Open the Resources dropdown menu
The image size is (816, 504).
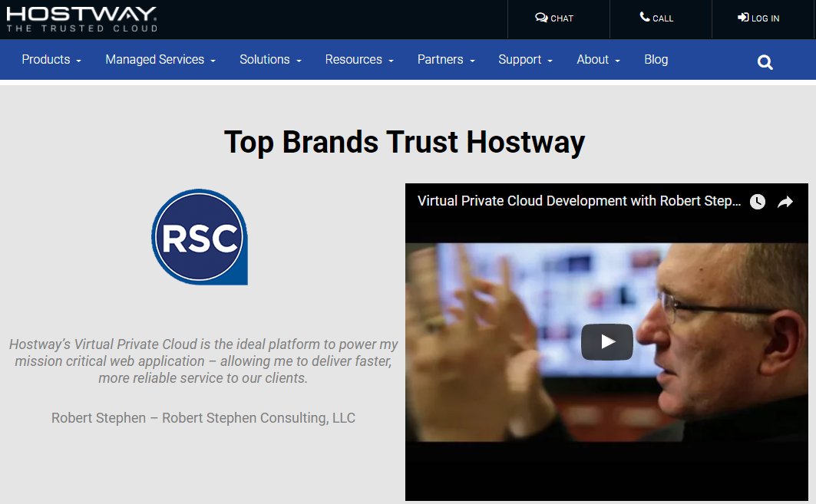359,59
